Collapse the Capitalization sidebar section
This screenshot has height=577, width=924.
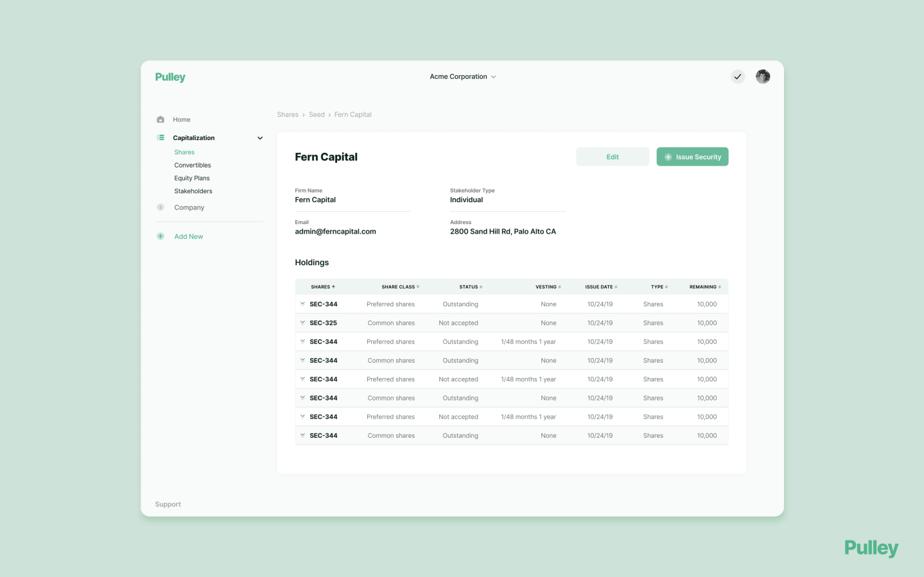coord(260,138)
